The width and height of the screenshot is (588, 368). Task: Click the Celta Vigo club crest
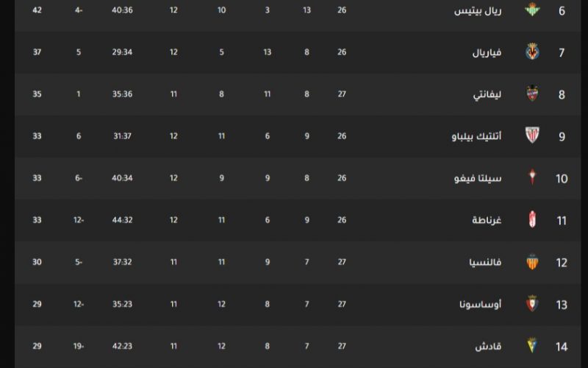click(532, 177)
